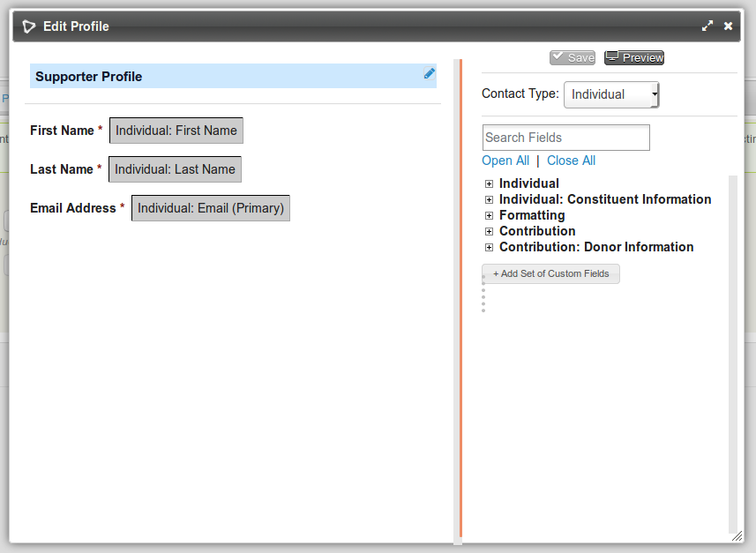Click the drag grip dots below Add Set button
This screenshot has height=553, width=756.
483,300
